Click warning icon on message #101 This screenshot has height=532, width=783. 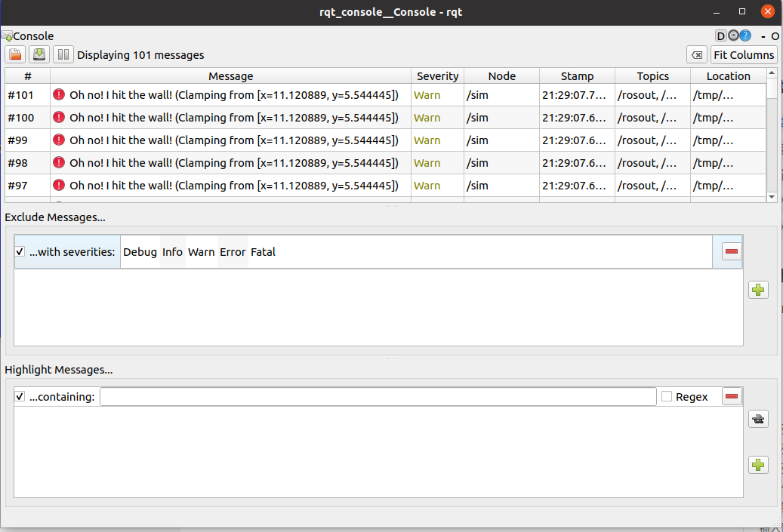59,94
